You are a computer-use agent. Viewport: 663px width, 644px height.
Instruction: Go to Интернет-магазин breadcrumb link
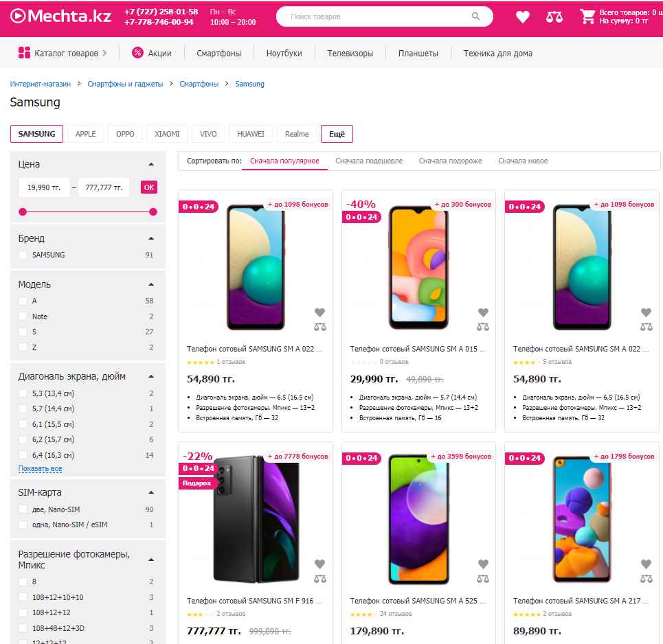40,84
